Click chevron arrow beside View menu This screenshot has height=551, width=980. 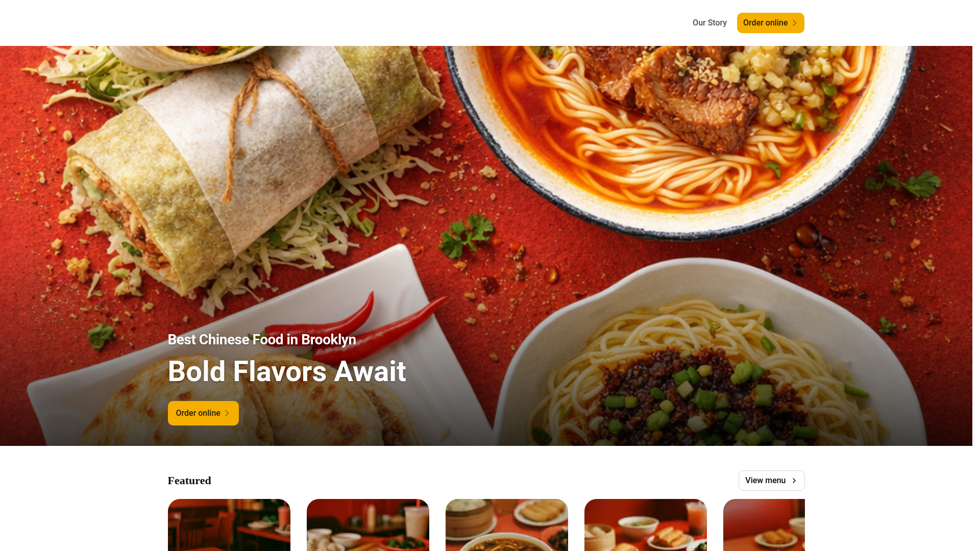pyautogui.click(x=794, y=481)
